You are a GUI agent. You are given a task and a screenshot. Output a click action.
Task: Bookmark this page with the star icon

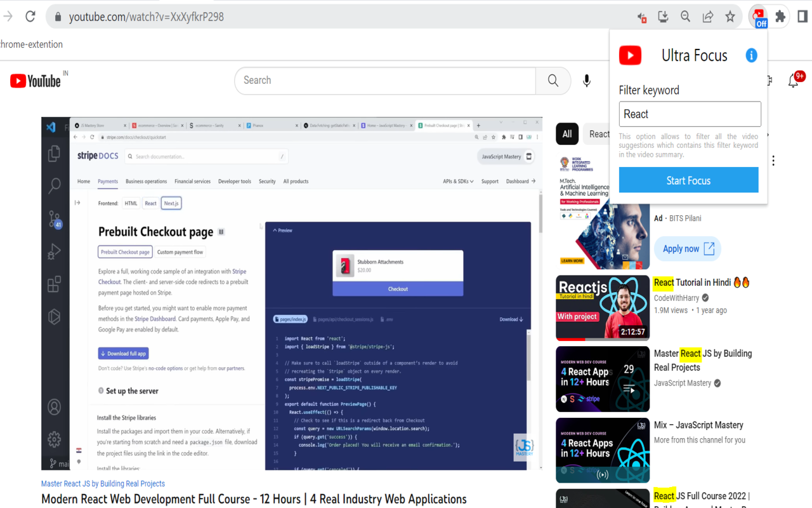coord(730,17)
